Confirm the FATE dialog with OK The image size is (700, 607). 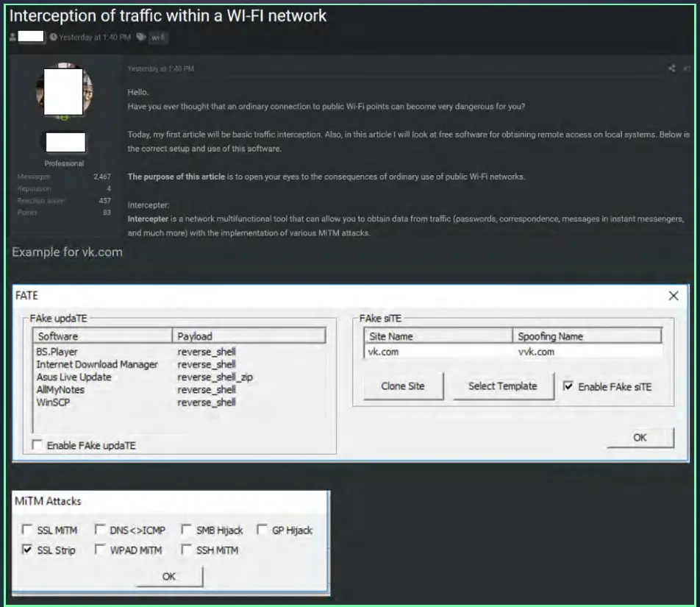point(640,437)
